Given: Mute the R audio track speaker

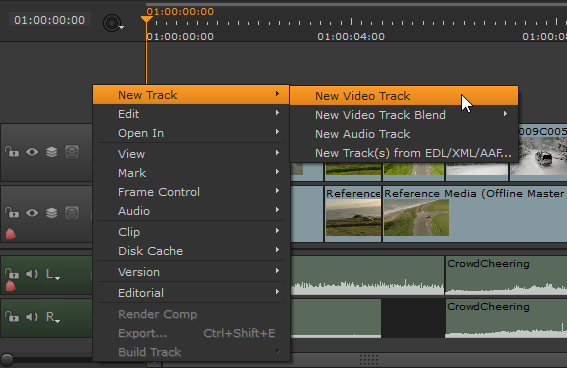Looking at the screenshot, I should coord(32,317).
